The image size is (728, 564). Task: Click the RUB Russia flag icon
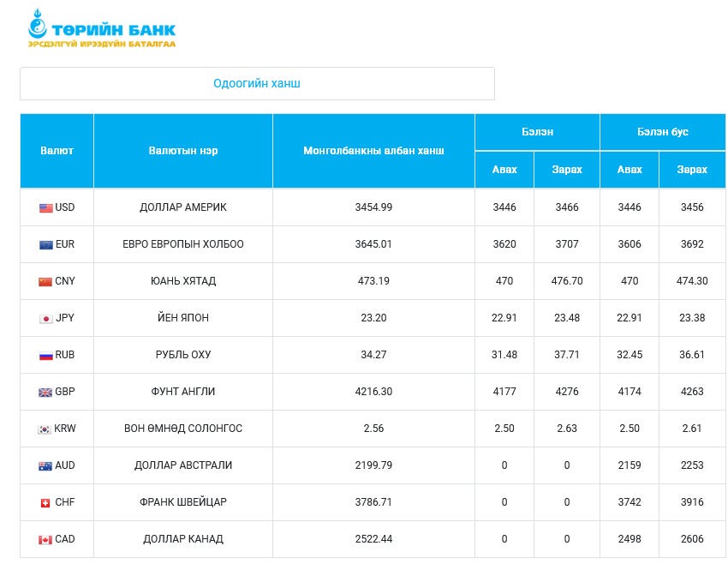tap(45, 355)
